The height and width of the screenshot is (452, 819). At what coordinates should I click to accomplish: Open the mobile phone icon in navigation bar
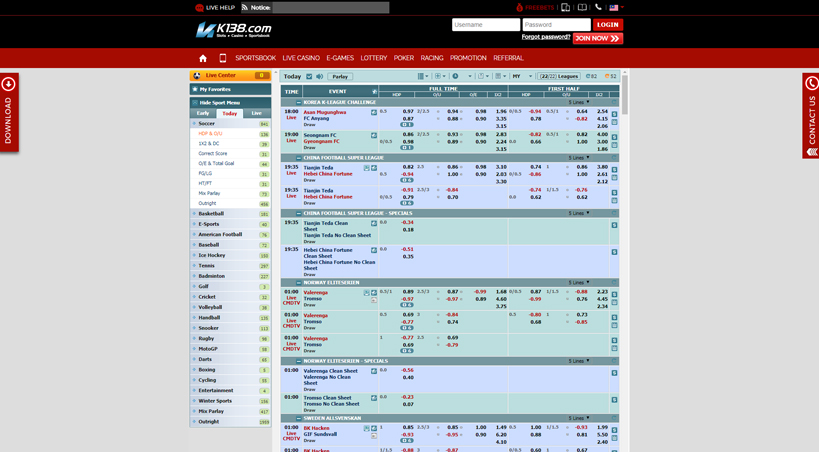pos(223,58)
